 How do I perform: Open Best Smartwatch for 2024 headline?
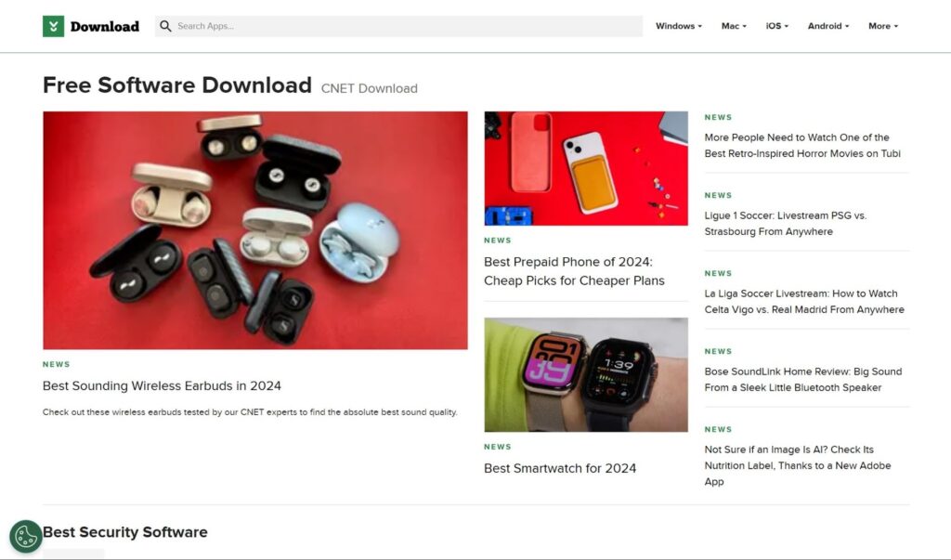560,468
